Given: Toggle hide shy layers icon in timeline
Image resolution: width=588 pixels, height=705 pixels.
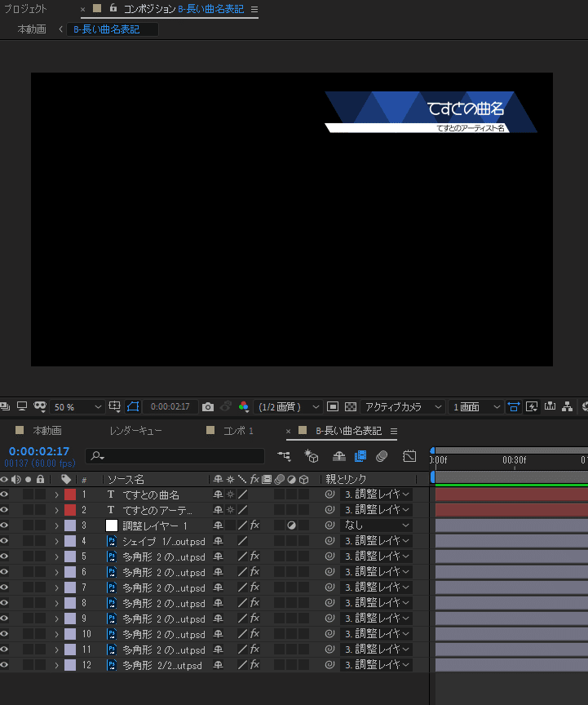Looking at the screenshot, I should 339,456.
